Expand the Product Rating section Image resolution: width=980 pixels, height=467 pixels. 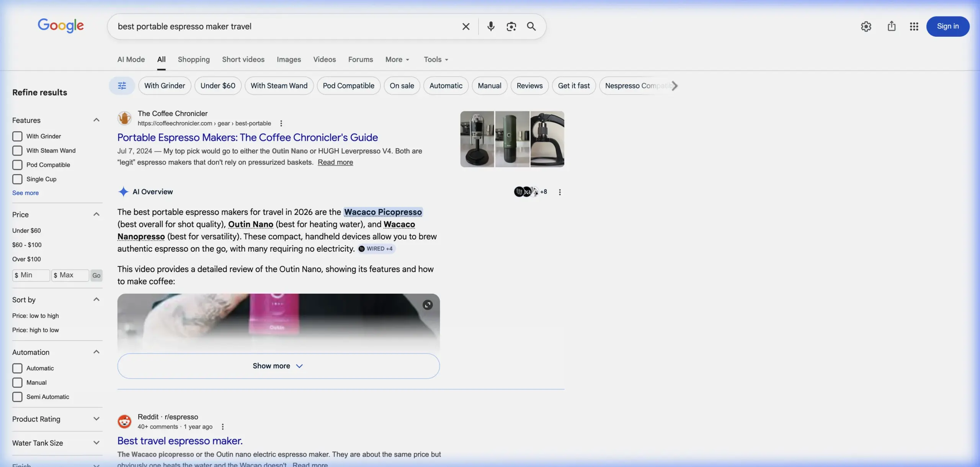tap(96, 418)
